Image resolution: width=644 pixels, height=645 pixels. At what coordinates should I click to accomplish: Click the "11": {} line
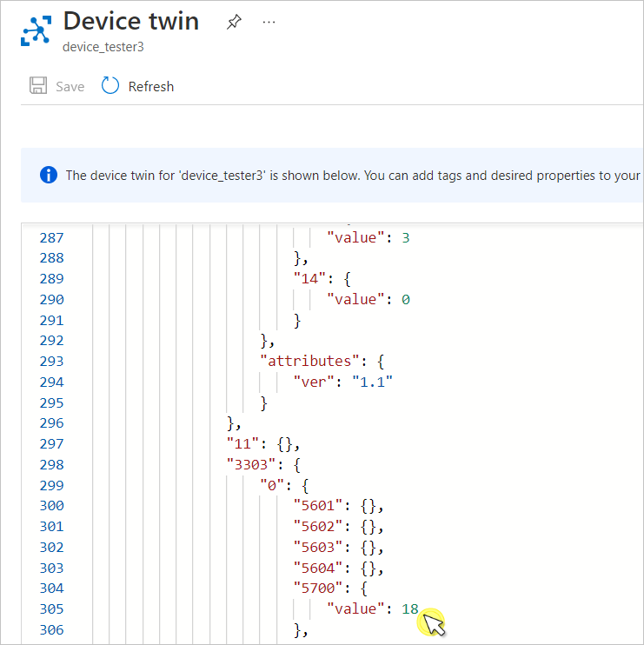(x=263, y=444)
